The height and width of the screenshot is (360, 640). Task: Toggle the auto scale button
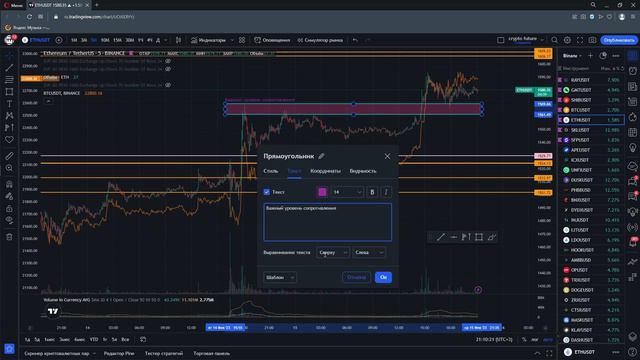pos(548,339)
